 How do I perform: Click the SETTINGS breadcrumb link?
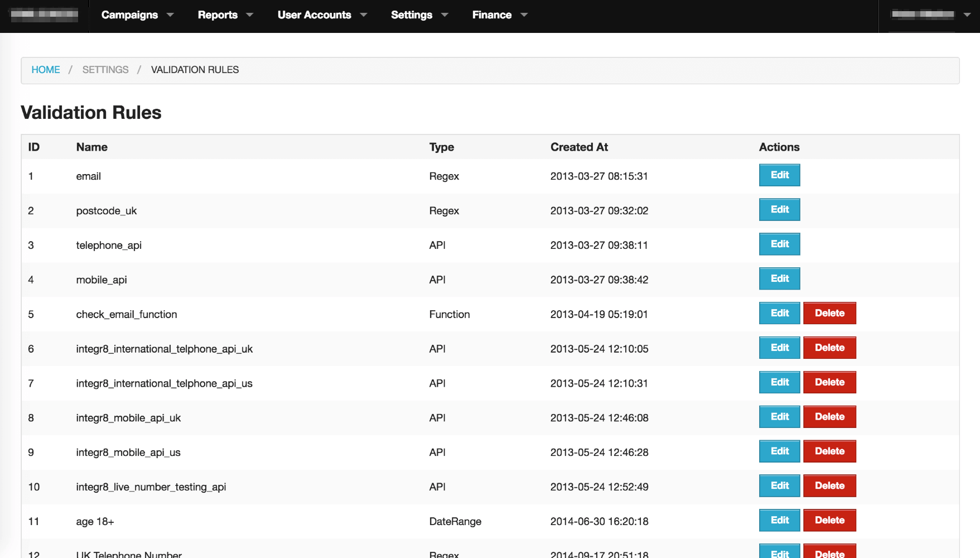pyautogui.click(x=105, y=70)
